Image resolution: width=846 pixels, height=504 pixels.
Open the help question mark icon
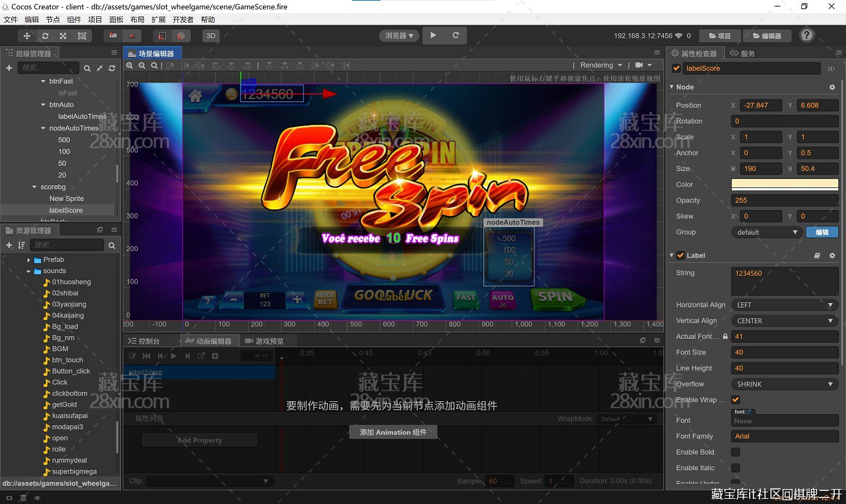(x=806, y=35)
